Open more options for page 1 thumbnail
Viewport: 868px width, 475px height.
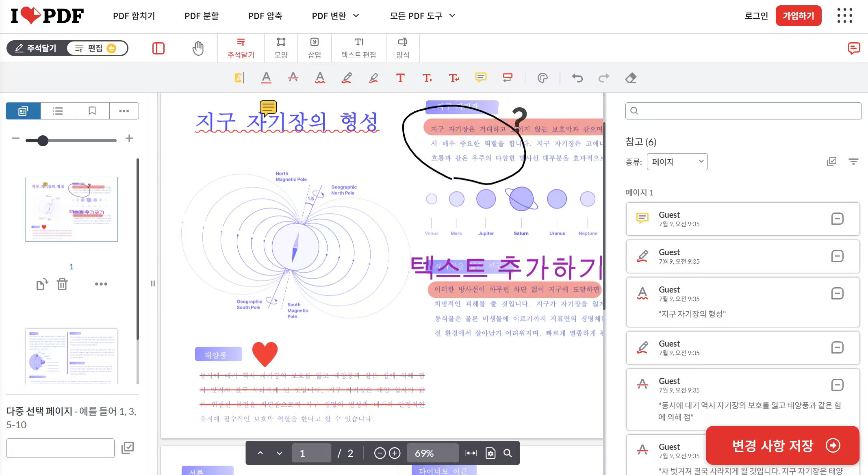[101, 284]
